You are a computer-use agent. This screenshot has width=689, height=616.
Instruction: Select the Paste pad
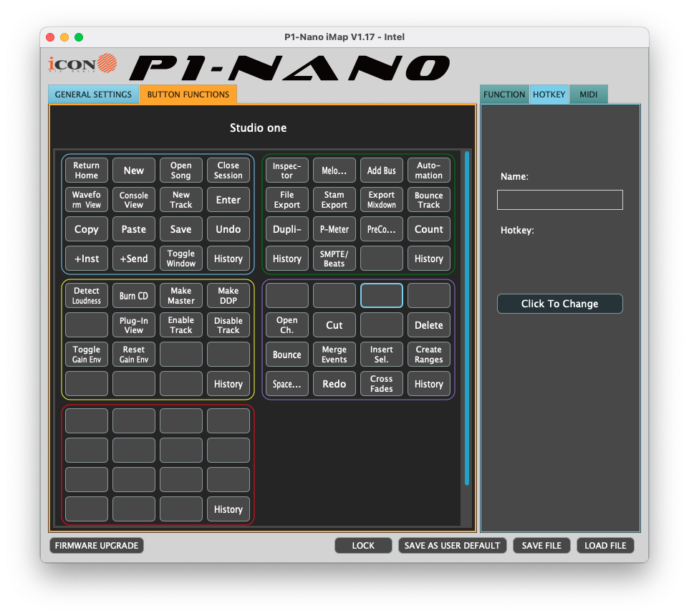point(134,229)
